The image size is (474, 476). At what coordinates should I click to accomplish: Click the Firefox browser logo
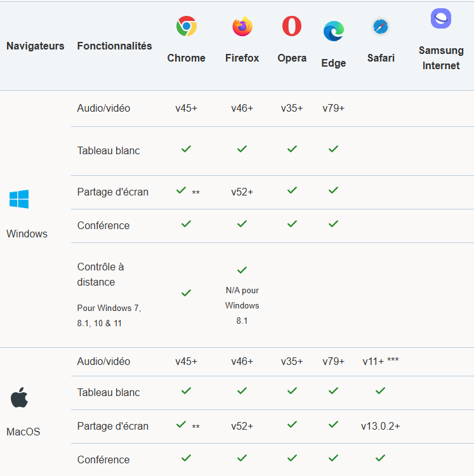click(x=242, y=27)
